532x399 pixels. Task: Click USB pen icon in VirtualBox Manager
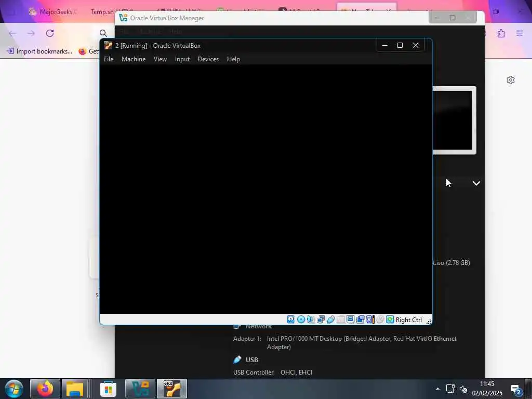(x=237, y=360)
